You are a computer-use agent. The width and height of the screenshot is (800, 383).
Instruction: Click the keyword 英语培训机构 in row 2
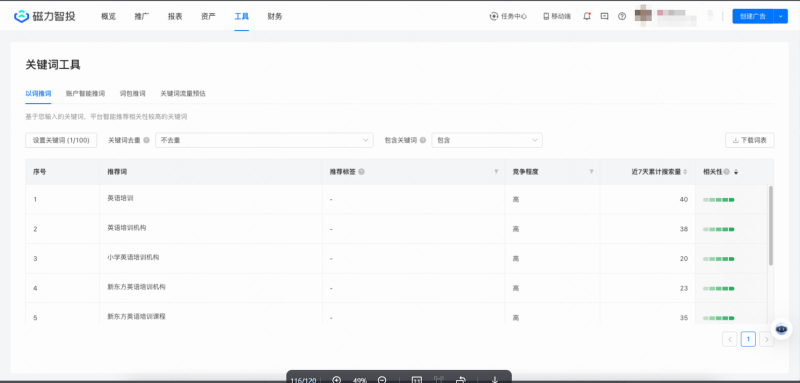click(x=127, y=227)
